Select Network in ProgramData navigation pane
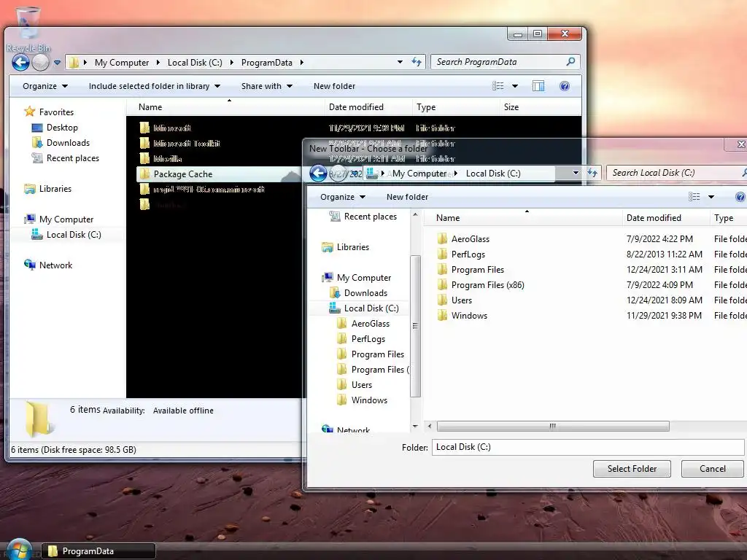Image resolution: width=747 pixels, height=560 pixels. pos(55,265)
